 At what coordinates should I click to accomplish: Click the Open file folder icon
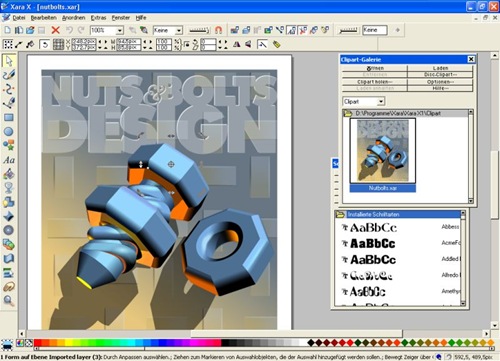tap(30, 30)
